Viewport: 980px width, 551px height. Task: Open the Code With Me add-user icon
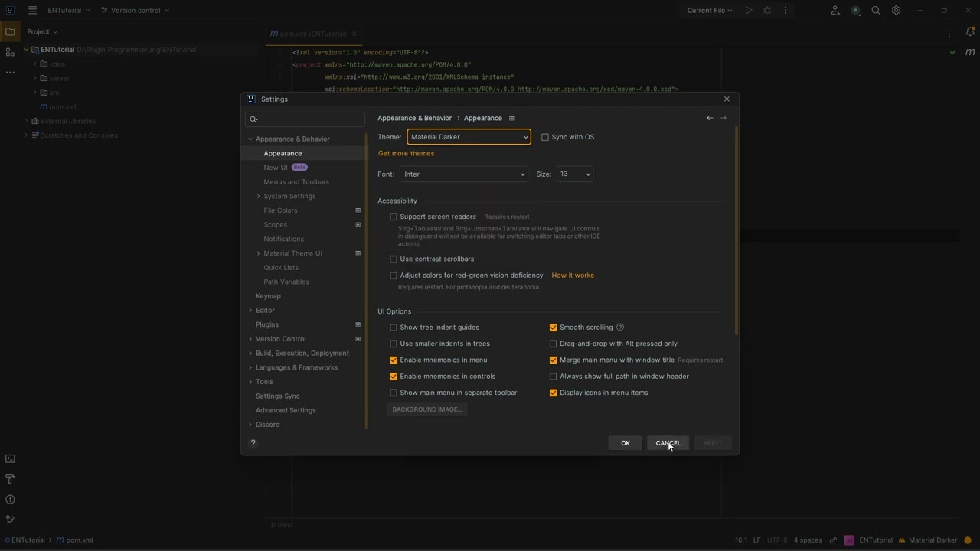835,11
